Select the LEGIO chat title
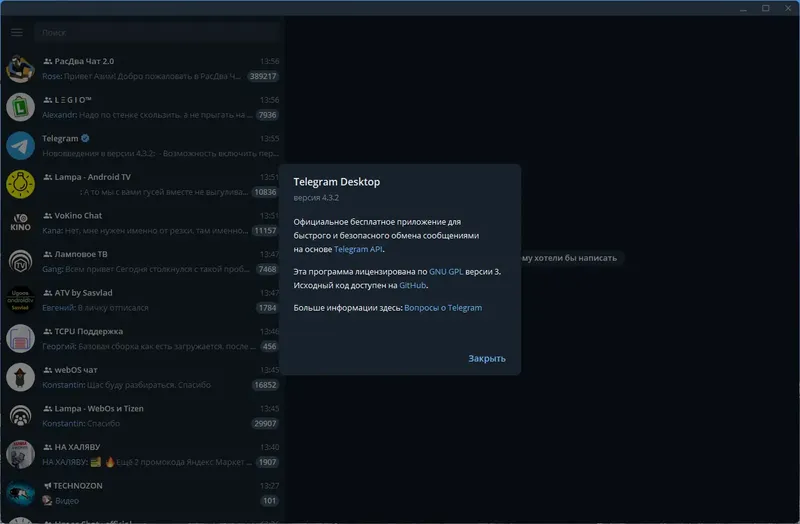 (x=73, y=100)
